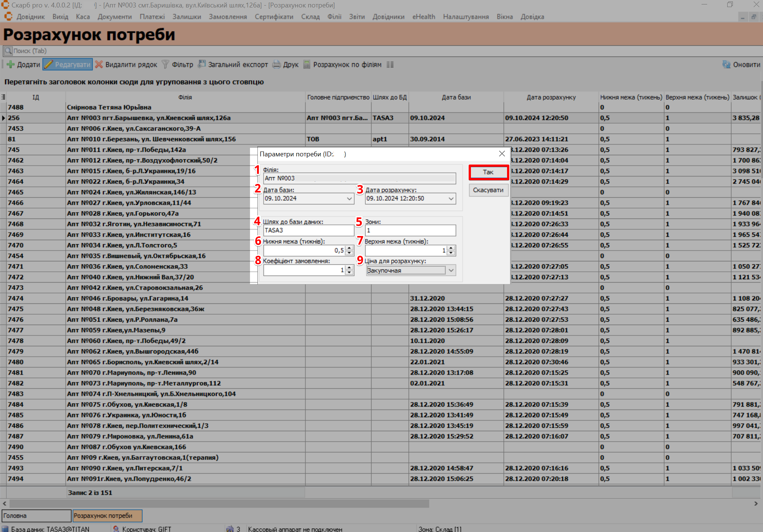Increase Нижня межа stepper value
763x532 pixels.
pos(349,248)
